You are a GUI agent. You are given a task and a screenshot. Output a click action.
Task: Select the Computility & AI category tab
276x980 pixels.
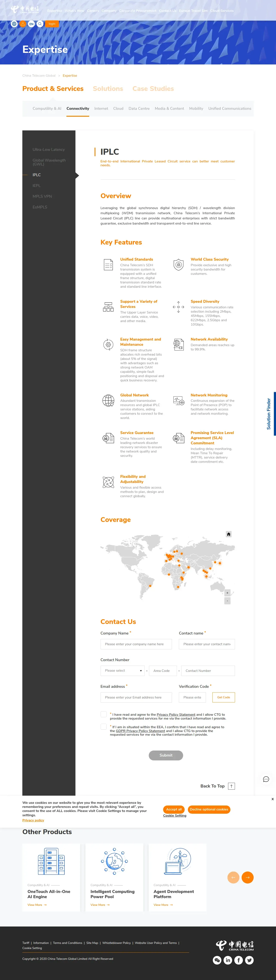point(47,109)
